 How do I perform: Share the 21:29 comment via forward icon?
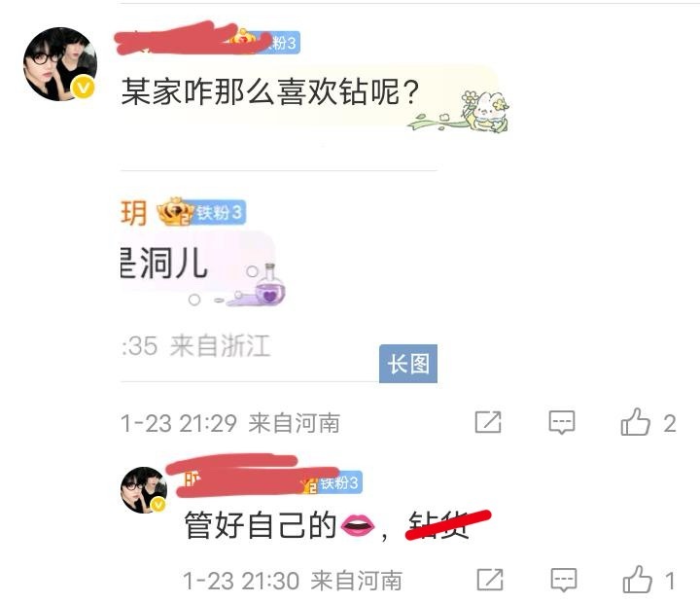click(x=488, y=422)
